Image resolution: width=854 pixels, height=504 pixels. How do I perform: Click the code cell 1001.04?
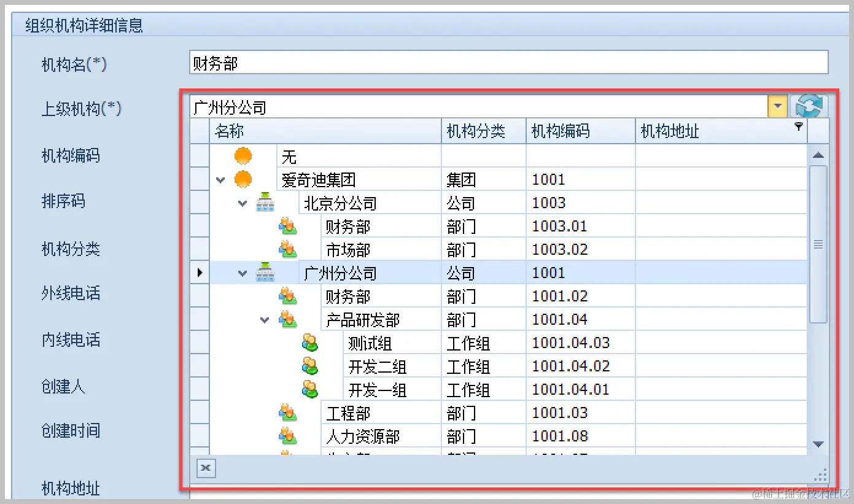tap(581, 319)
